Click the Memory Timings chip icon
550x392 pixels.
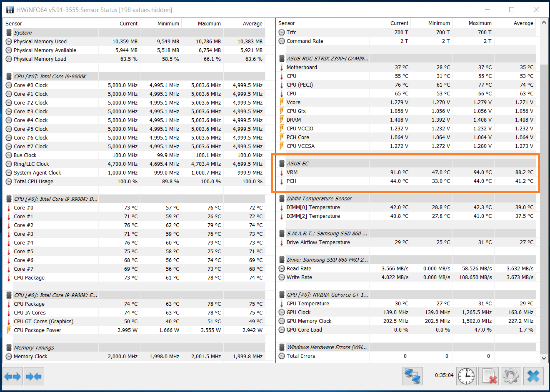[x=9, y=348]
